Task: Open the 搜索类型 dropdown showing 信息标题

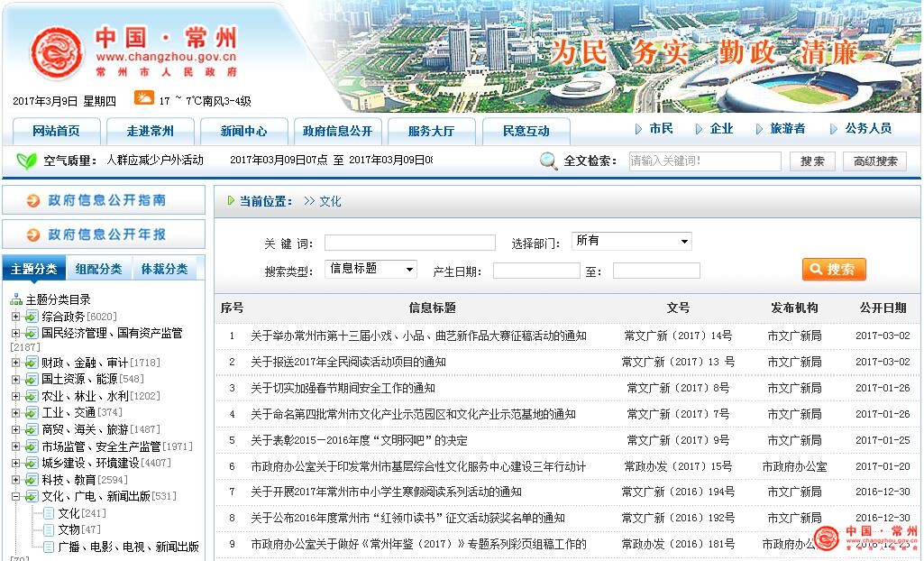Action: (371, 269)
